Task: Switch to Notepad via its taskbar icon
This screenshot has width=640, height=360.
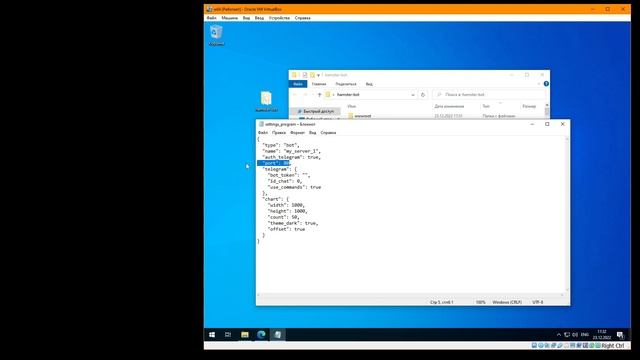Action: [278, 335]
